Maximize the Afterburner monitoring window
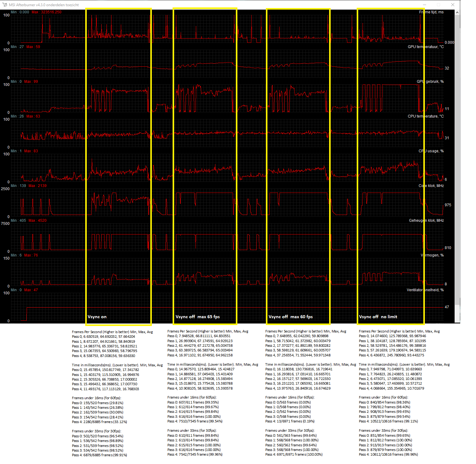The width and height of the screenshot is (476, 464). pyautogui.click(x=439, y=5)
